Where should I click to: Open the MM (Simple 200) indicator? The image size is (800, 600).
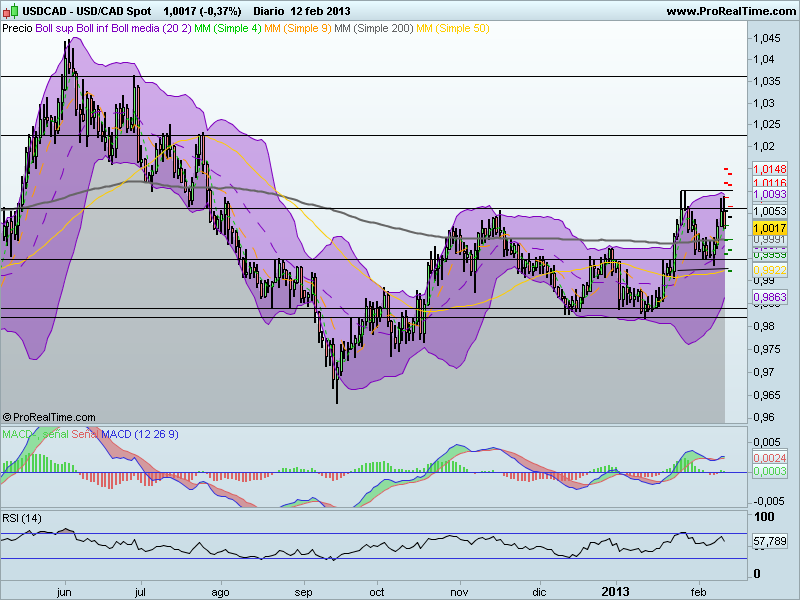point(372,28)
